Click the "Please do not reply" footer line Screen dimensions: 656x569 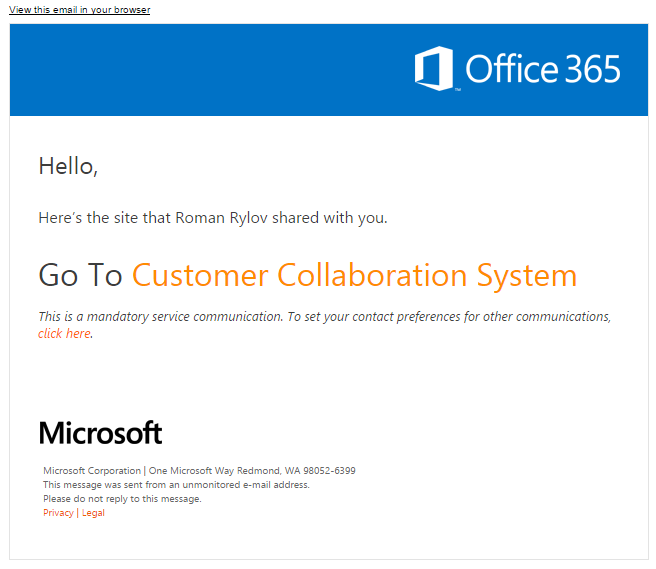122,498
